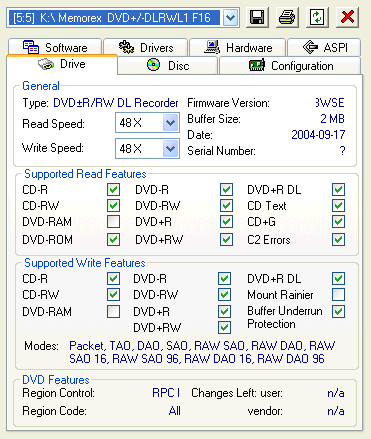Click the Drive tab's drive icon

click(x=46, y=64)
